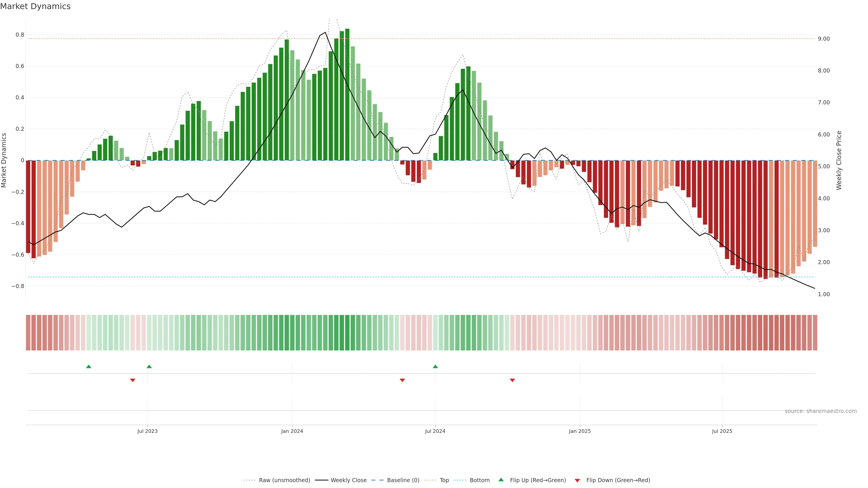Click the Market Dynamics chart title
The image size is (868, 488).
point(35,6)
